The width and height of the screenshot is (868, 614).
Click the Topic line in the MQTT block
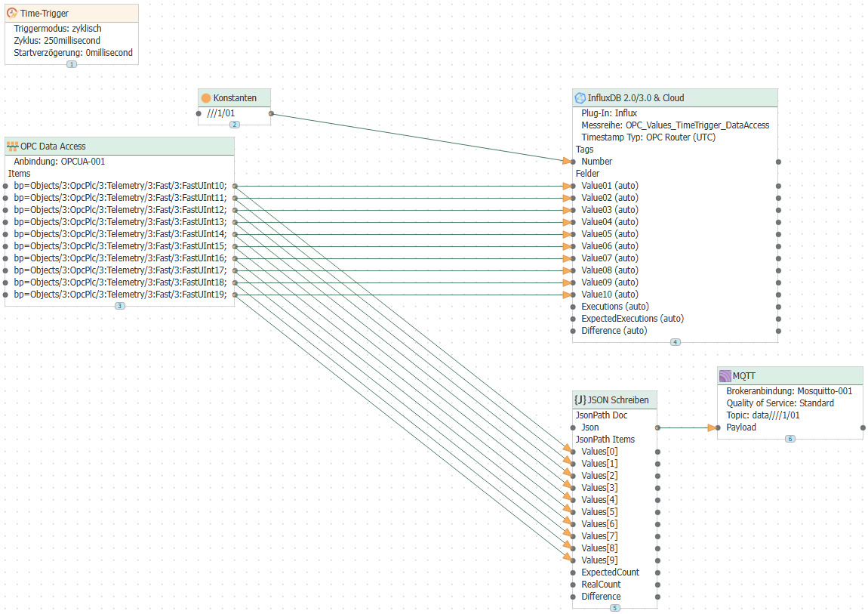pyautogui.click(x=762, y=415)
